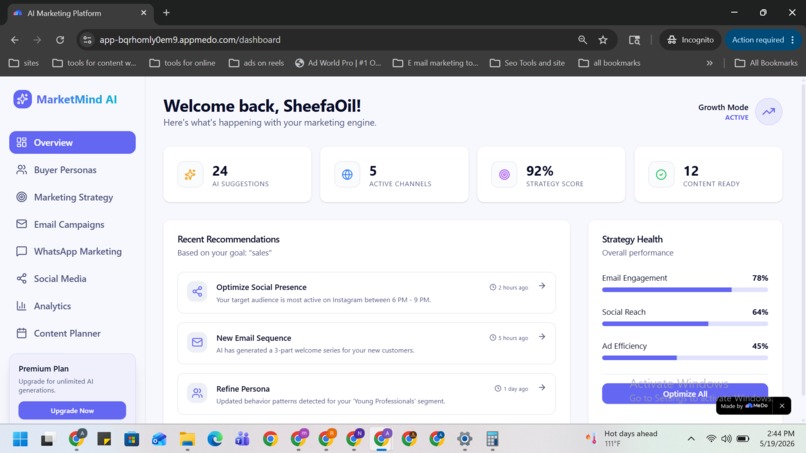Click the Hot days ahead weather widget
Image resolution: width=806 pixels, height=453 pixels.
pos(622,439)
